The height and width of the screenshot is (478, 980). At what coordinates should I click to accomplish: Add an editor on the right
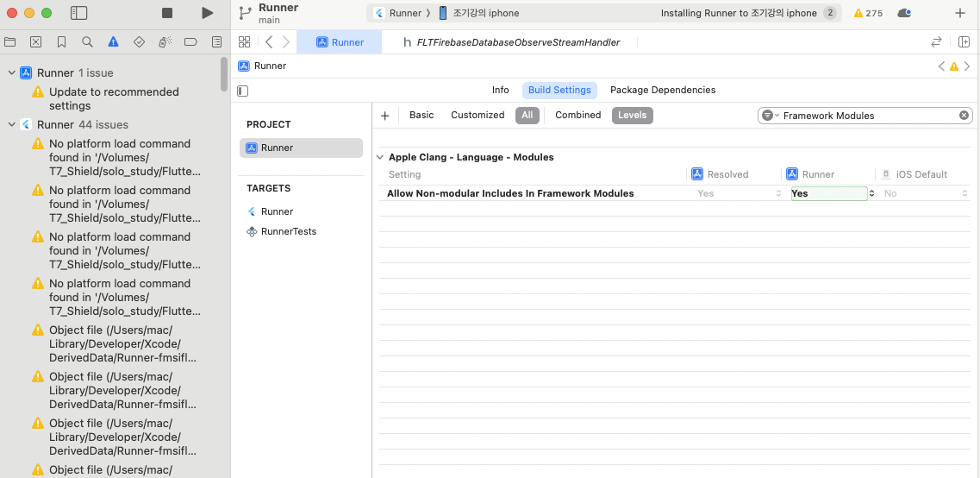(964, 42)
